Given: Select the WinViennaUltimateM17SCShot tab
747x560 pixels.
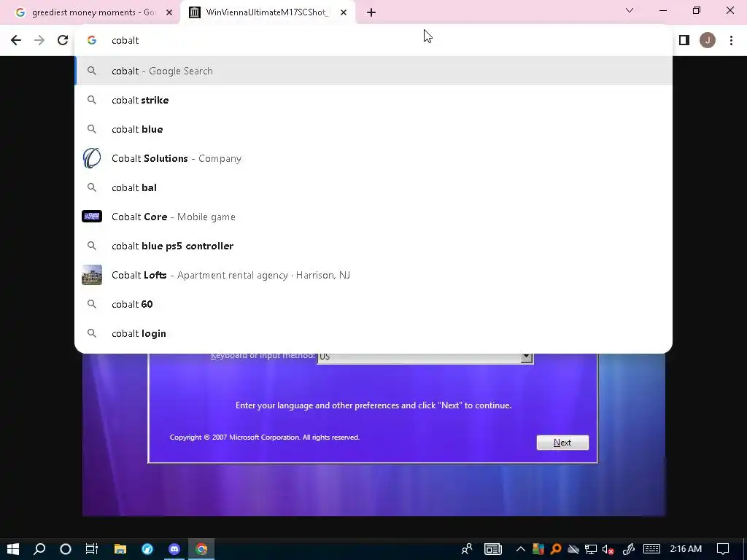Looking at the screenshot, I should (x=267, y=12).
